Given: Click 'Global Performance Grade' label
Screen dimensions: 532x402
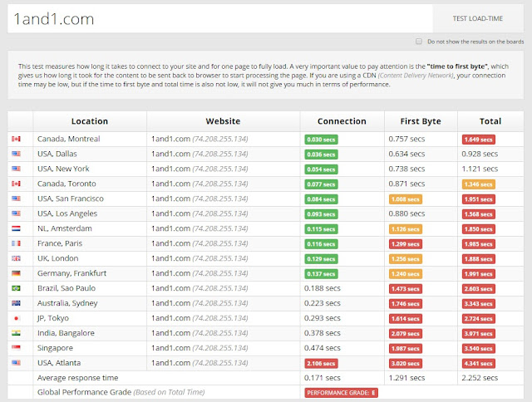Looking at the screenshot, I should [x=84, y=392].
